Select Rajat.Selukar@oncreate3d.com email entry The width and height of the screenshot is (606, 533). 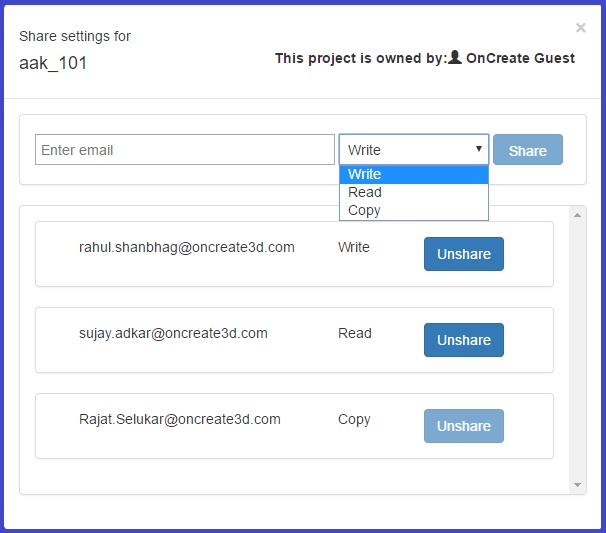pyautogui.click(x=180, y=419)
